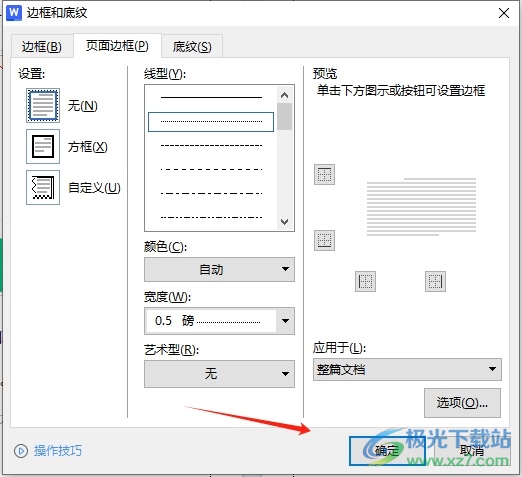Viewport: 522px width, 477px height.
Task: Open the 颜色(C) dropdown set to 自动
Action: click(x=219, y=269)
